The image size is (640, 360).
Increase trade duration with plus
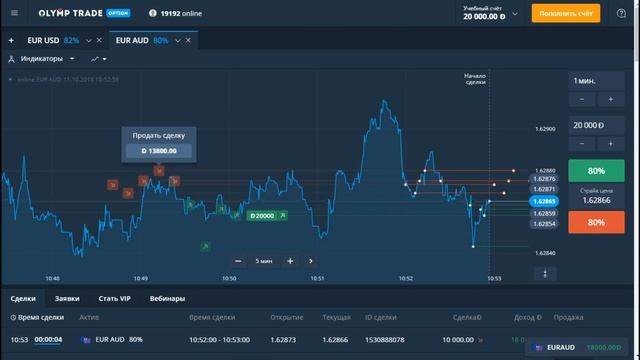611,99
